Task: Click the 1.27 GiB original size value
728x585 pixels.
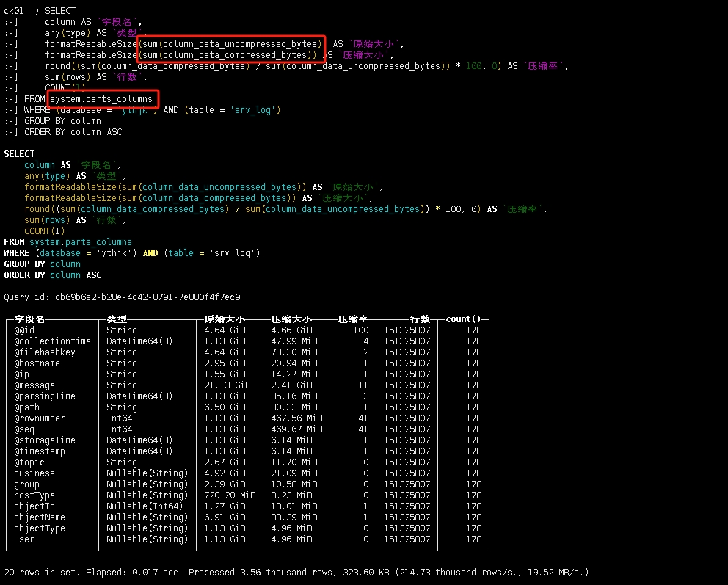Action: pos(225,506)
